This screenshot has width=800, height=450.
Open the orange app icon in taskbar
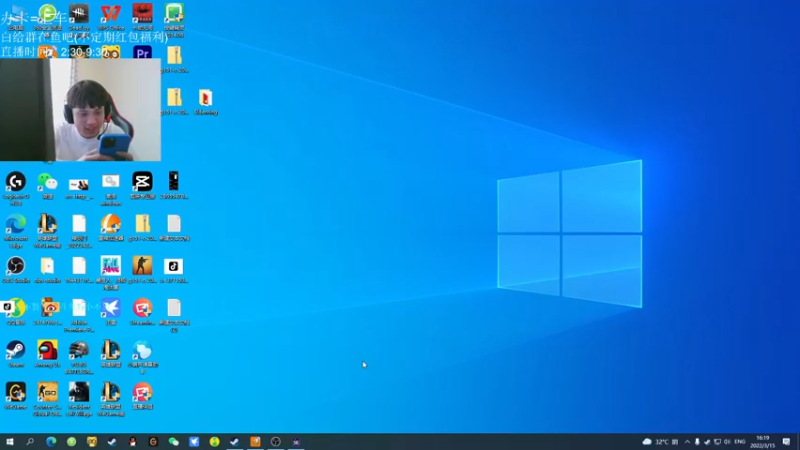click(x=255, y=442)
